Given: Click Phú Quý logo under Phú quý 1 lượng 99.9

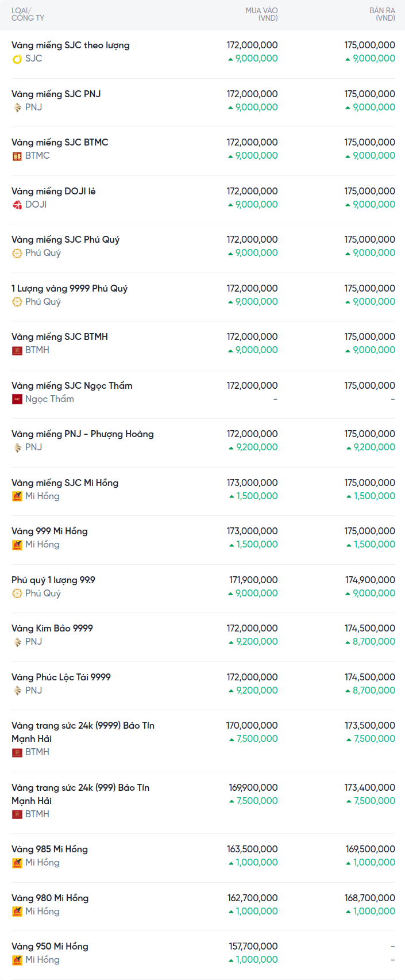Looking at the screenshot, I should coord(17,594).
